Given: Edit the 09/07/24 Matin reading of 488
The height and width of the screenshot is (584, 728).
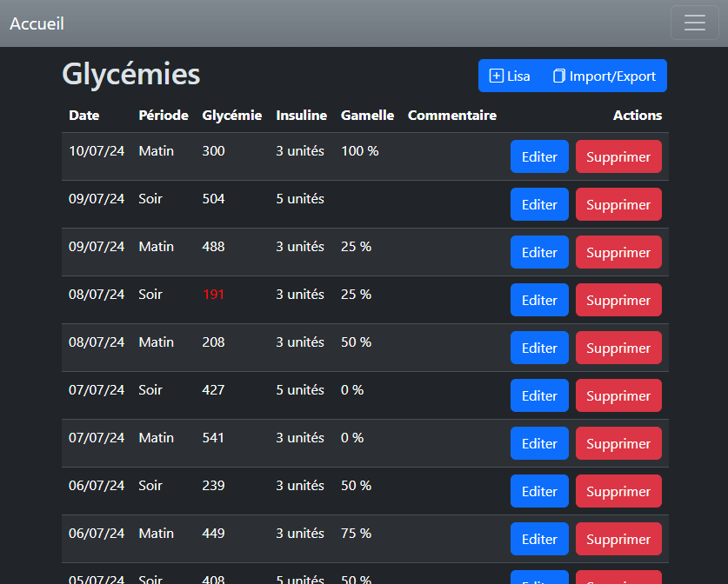Looking at the screenshot, I should tap(539, 252).
